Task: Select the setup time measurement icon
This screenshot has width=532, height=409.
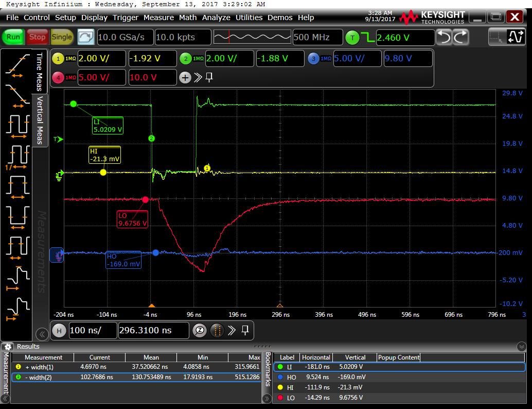Action: [x=17, y=278]
